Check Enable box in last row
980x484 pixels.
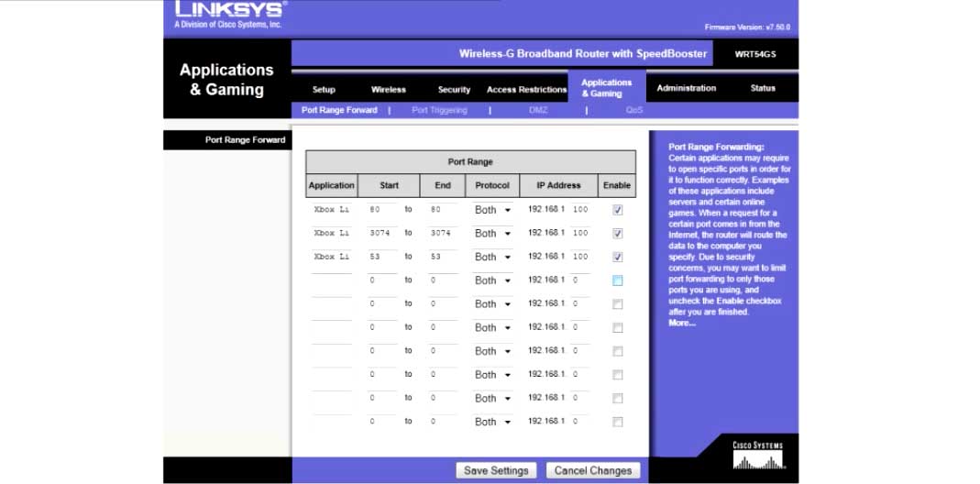(x=618, y=422)
